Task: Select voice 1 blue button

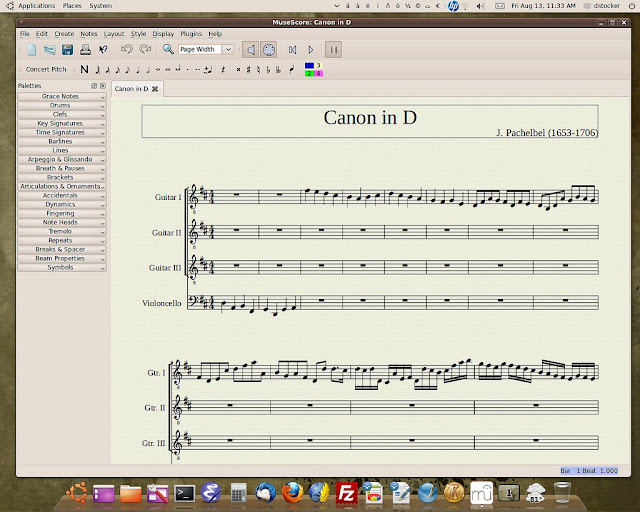Action: [x=309, y=65]
